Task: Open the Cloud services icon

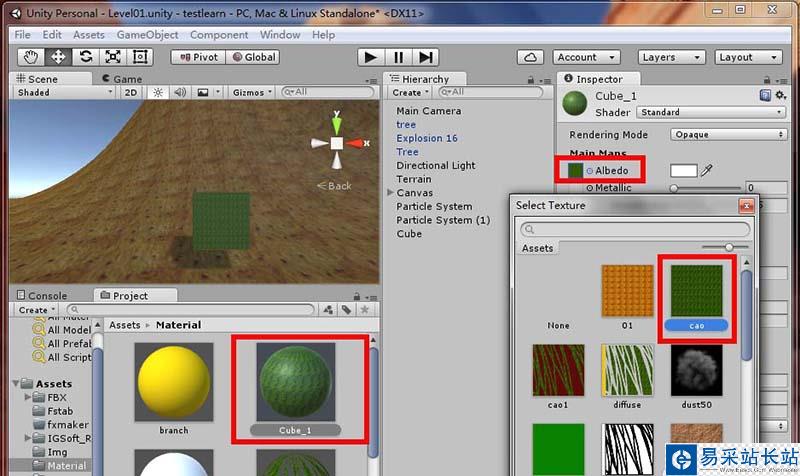Action: pos(530,57)
